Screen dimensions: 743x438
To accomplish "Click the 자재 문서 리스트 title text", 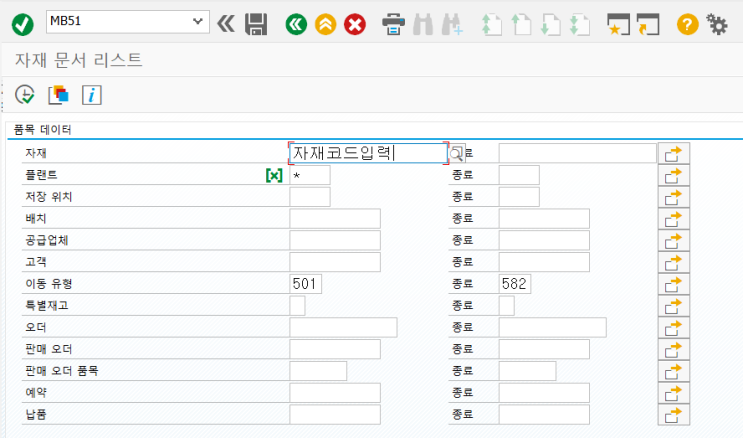I will tap(79, 60).
